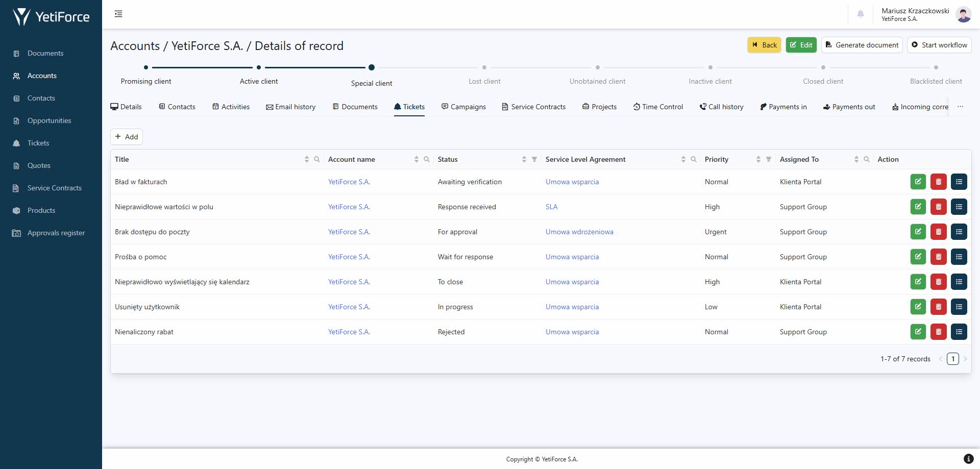Delete the 'Prośba o pomoc' ticket
The height and width of the screenshot is (469, 980).
(938, 257)
